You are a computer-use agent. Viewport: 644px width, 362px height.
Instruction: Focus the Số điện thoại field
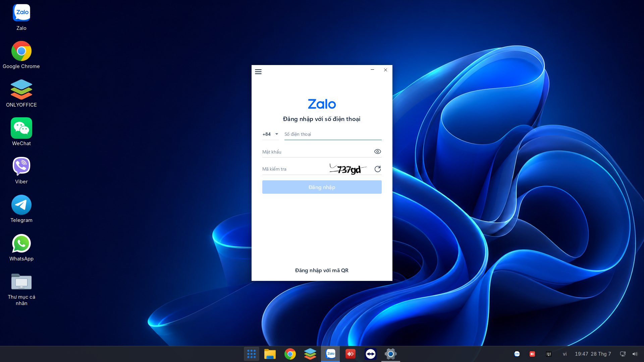333,134
